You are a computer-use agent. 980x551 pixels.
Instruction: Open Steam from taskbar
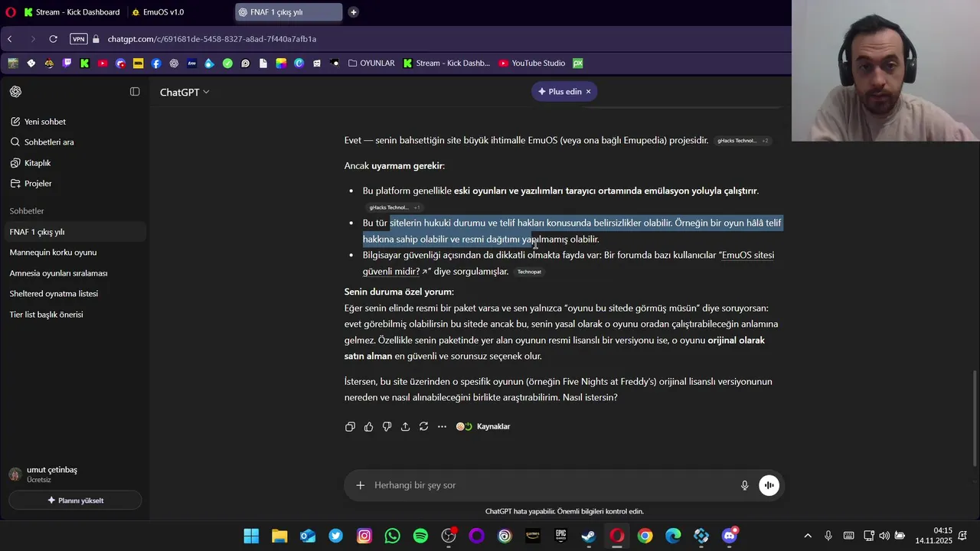coord(588,536)
